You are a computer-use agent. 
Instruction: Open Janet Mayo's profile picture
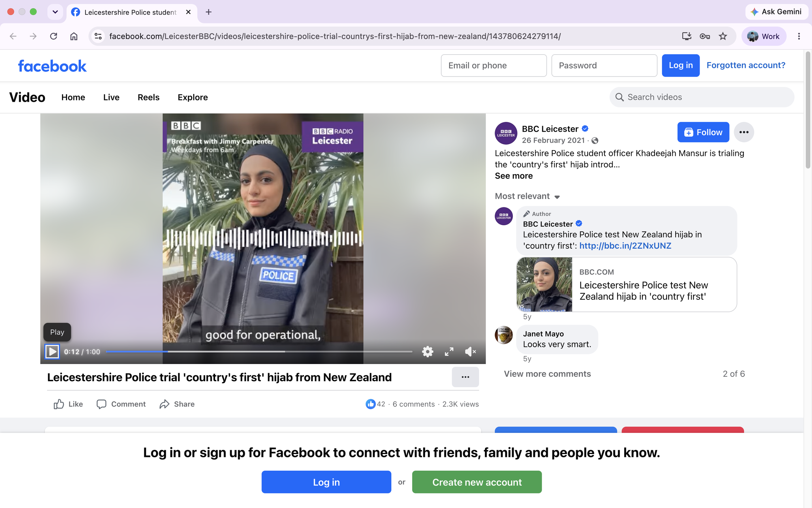(x=503, y=335)
